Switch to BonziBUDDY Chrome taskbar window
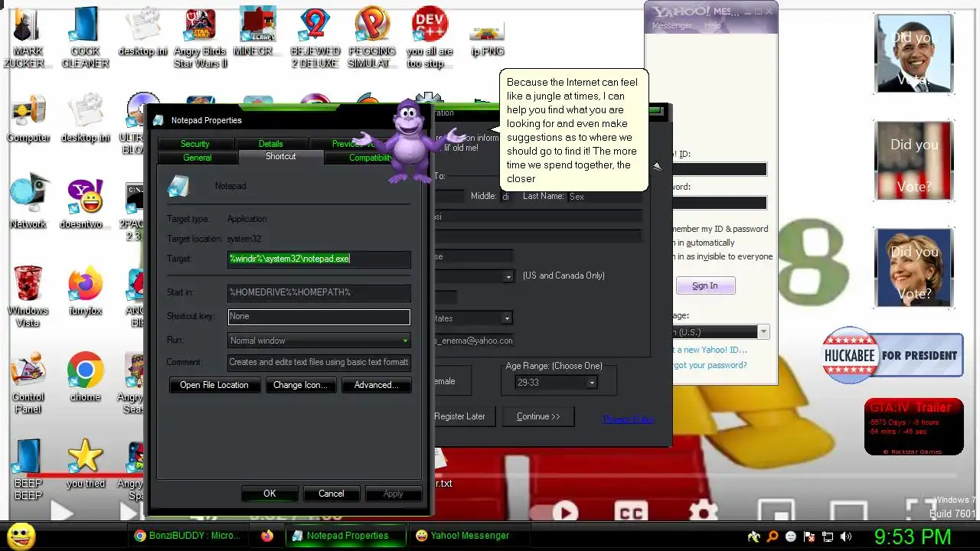 coord(188,536)
